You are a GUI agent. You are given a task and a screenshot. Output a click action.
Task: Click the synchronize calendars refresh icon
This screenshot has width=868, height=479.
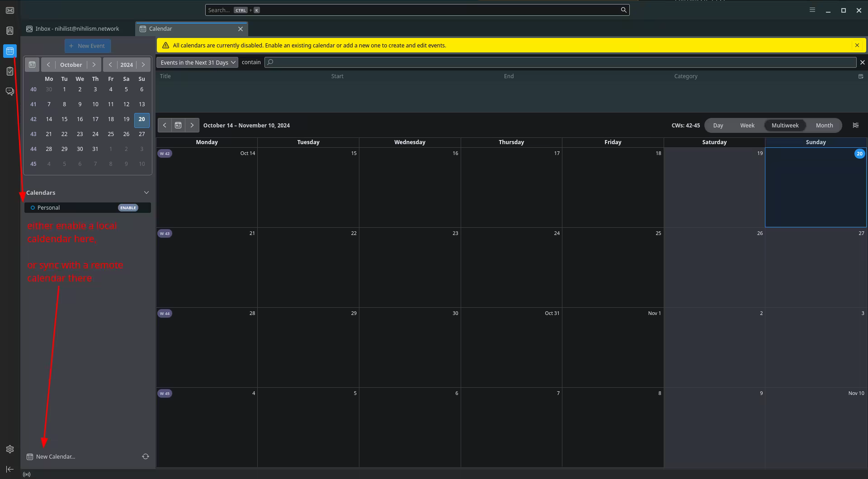(x=146, y=456)
